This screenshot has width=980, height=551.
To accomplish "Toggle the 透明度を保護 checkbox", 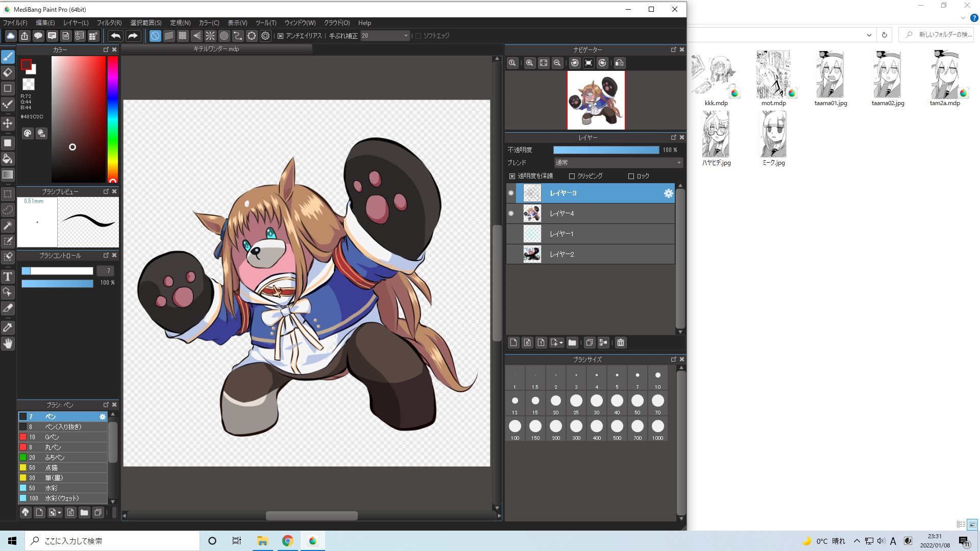I will coord(512,176).
